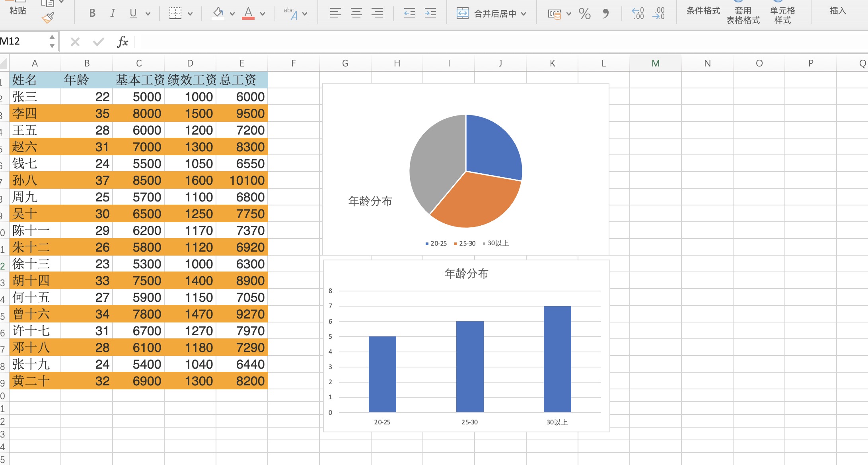Click accounting number format icon
The image size is (868, 465).
pyautogui.click(x=555, y=14)
